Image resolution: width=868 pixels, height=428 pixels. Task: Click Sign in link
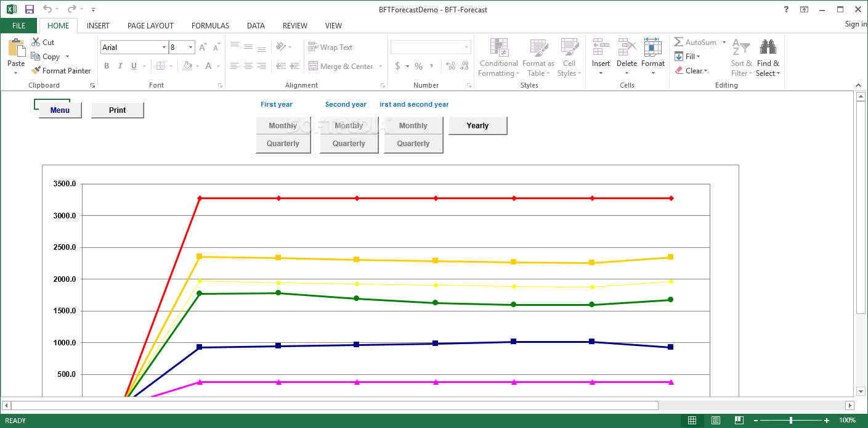click(x=856, y=24)
